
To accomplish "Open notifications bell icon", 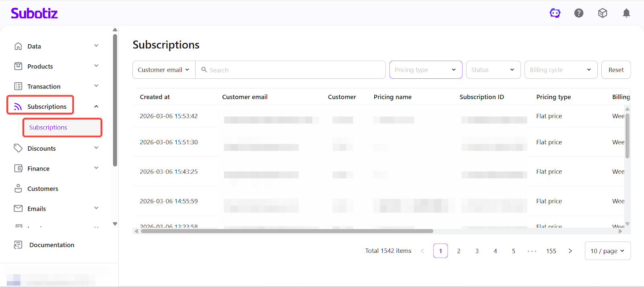I will click(x=626, y=13).
